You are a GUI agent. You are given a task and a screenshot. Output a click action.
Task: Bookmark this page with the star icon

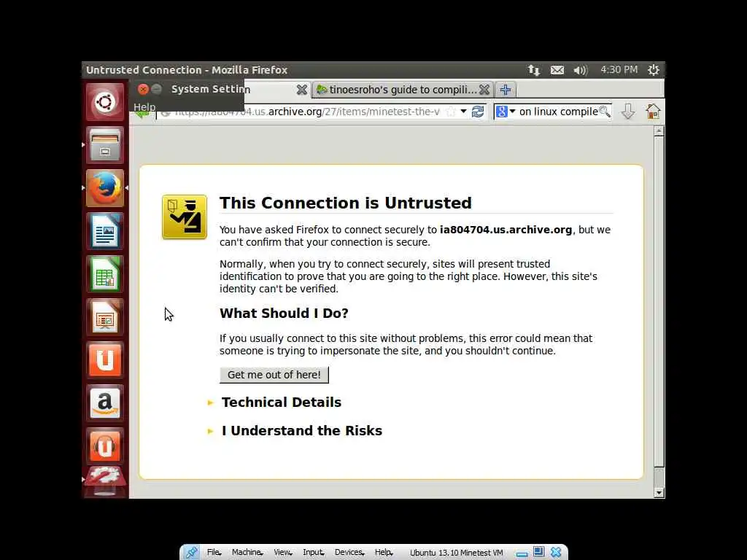tap(451, 112)
